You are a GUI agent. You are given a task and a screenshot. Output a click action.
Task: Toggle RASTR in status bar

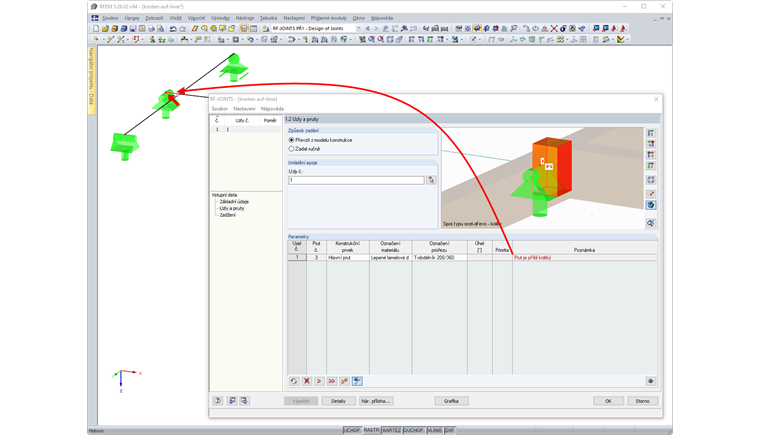point(371,430)
